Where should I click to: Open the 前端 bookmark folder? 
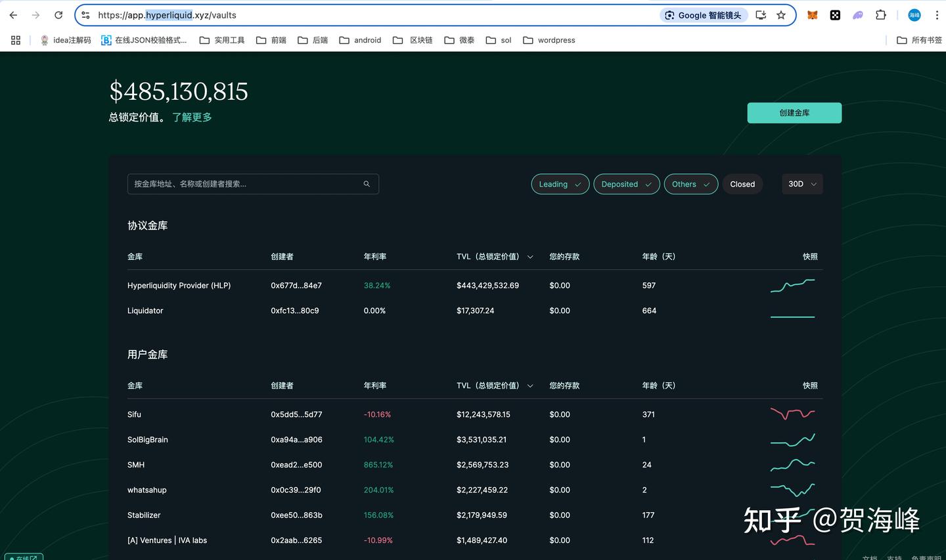pos(271,40)
